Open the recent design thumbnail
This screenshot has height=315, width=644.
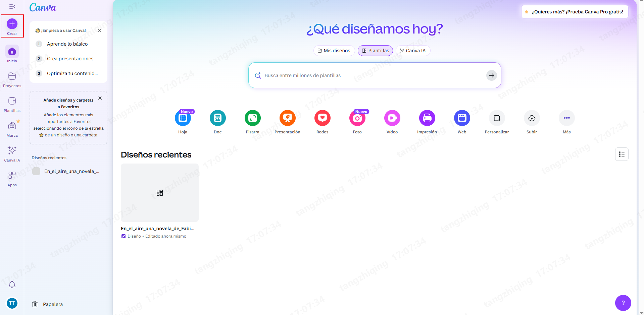click(160, 192)
